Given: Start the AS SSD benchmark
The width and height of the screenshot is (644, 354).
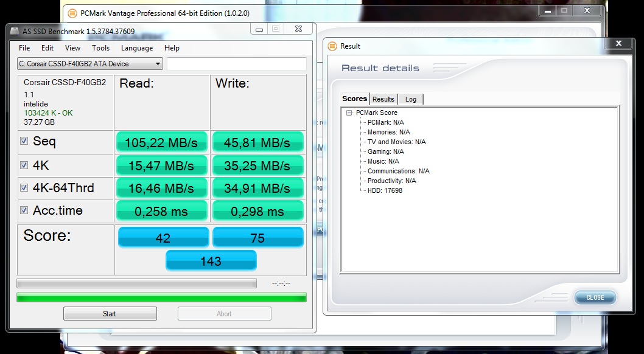Looking at the screenshot, I should pyautogui.click(x=110, y=314).
